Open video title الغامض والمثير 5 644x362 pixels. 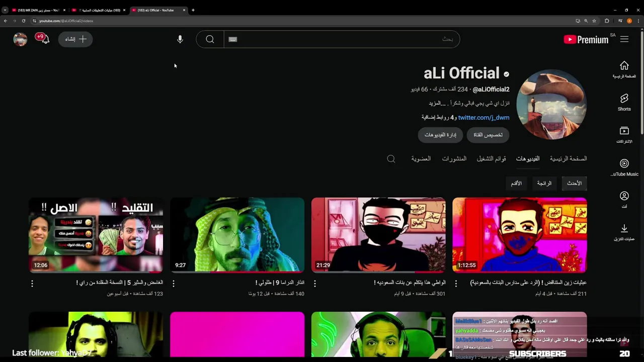pyautogui.click(x=119, y=283)
